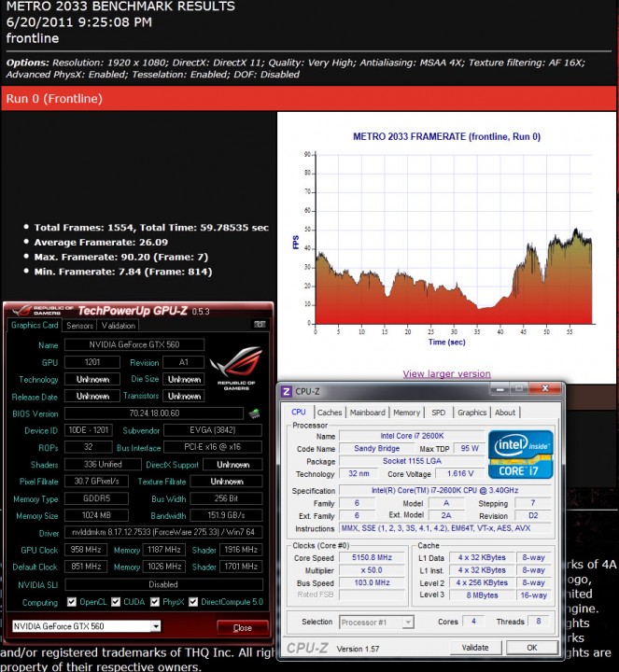Click the Shaders value 336 Unified
Image resolution: width=619 pixels, height=672 pixels.
[x=103, y=464]
